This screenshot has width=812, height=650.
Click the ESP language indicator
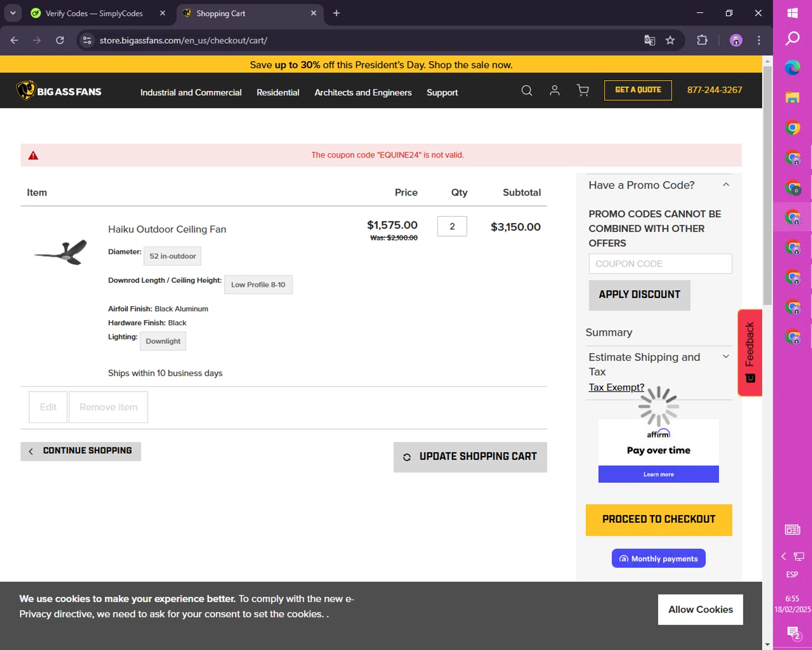tap(792, 575)
